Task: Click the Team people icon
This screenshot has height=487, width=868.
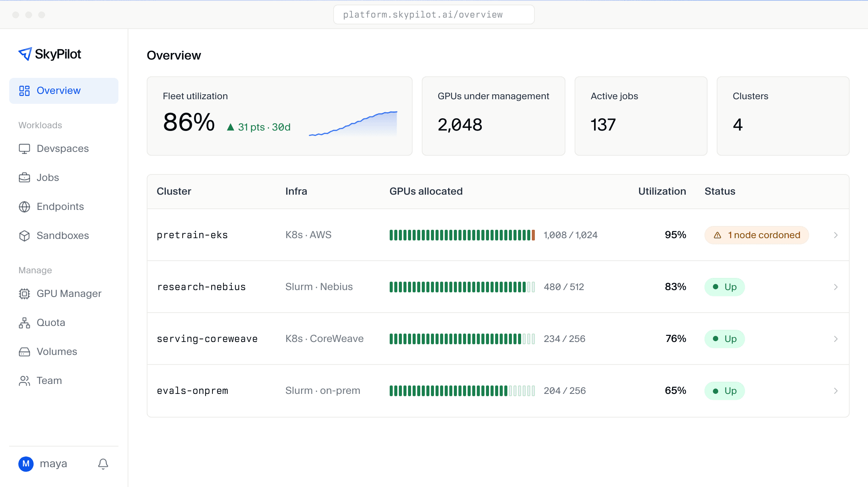Action: pyautogui.click(x=24, y=381)
